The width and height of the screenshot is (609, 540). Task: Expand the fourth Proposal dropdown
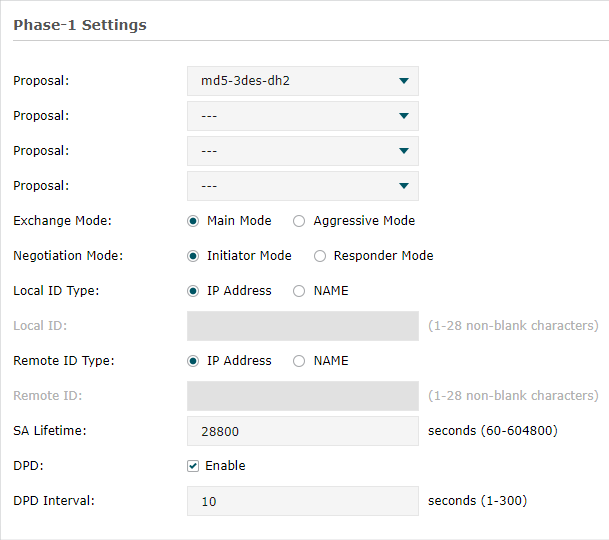[303, 186]
